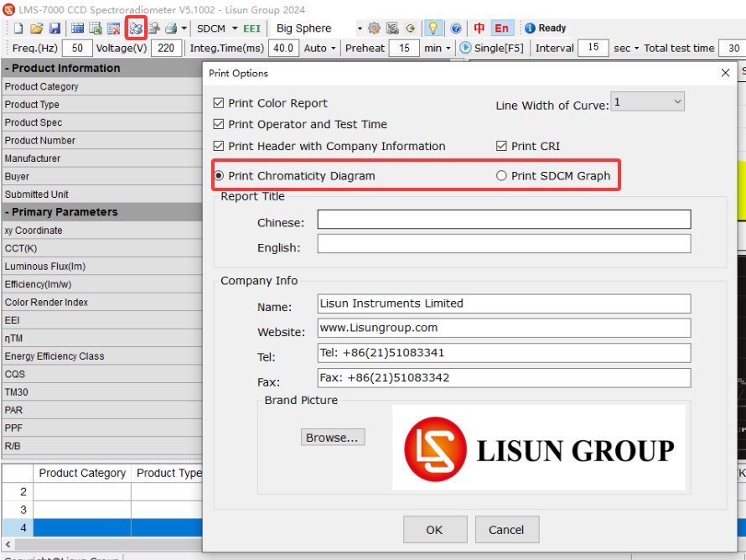Toggle the lamp bulb icon
746x560 pixels.
click(x=433, y=29)
